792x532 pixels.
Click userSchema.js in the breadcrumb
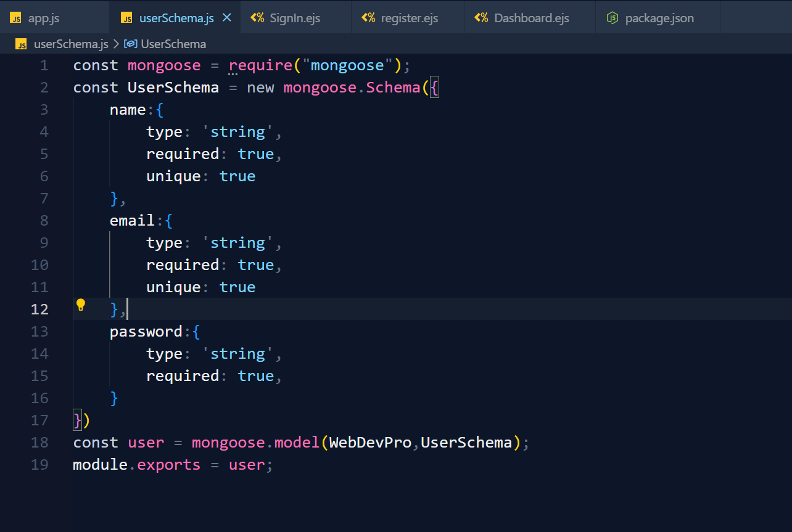[x=71, y=44]
